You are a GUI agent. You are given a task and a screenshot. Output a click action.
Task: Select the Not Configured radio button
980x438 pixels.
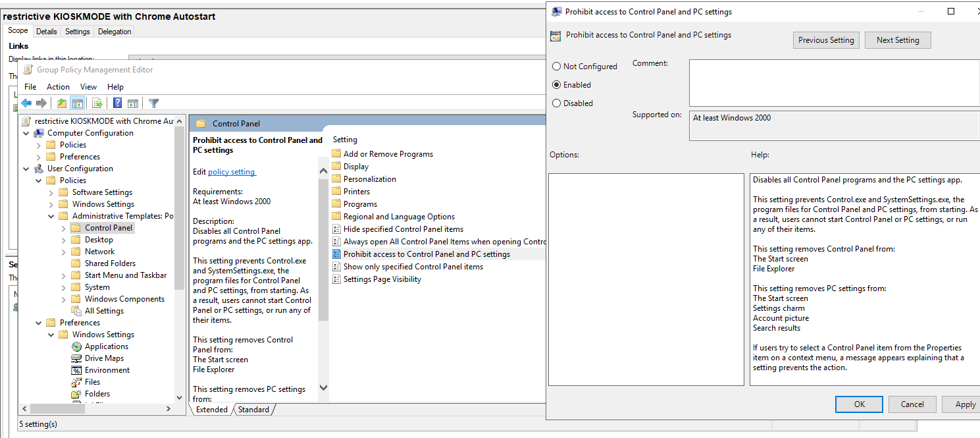point(557,67)
